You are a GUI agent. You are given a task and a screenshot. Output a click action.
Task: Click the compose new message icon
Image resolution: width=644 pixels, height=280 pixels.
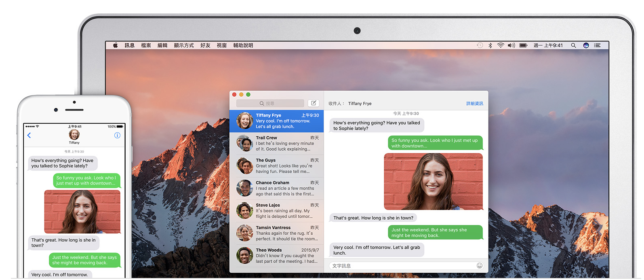(x=313, y=103)
